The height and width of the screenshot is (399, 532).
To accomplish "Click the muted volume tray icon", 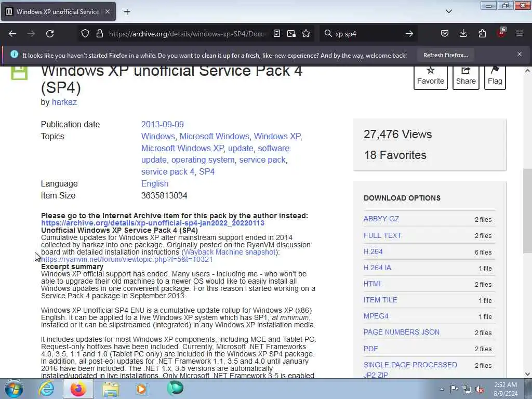I will (x=480, y=390).
